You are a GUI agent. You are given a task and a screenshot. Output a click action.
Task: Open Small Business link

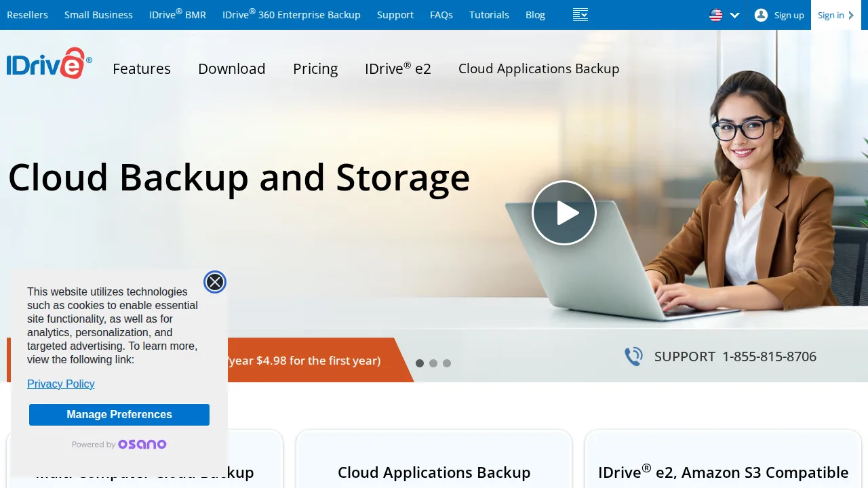(98, 15)
